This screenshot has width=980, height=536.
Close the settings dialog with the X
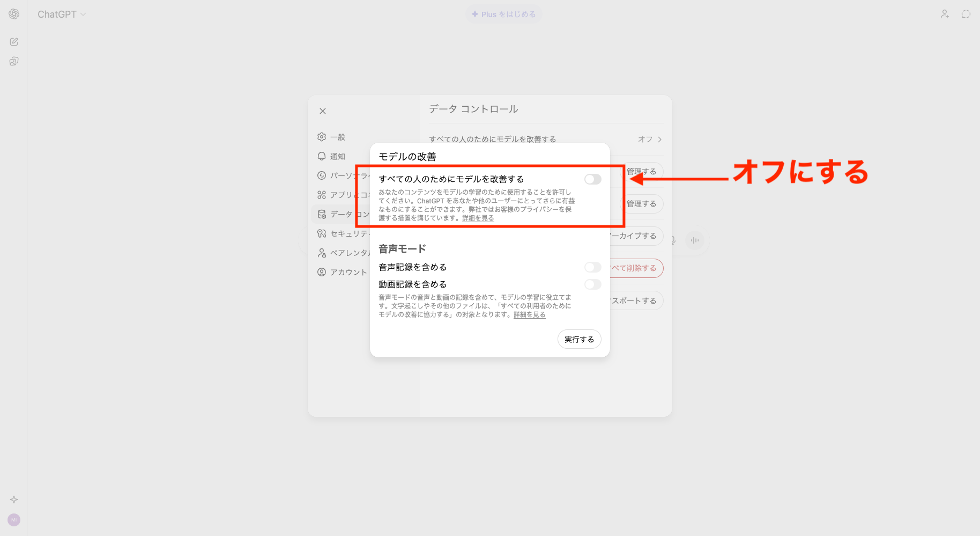pyautogui.click(x=323, y=111)
